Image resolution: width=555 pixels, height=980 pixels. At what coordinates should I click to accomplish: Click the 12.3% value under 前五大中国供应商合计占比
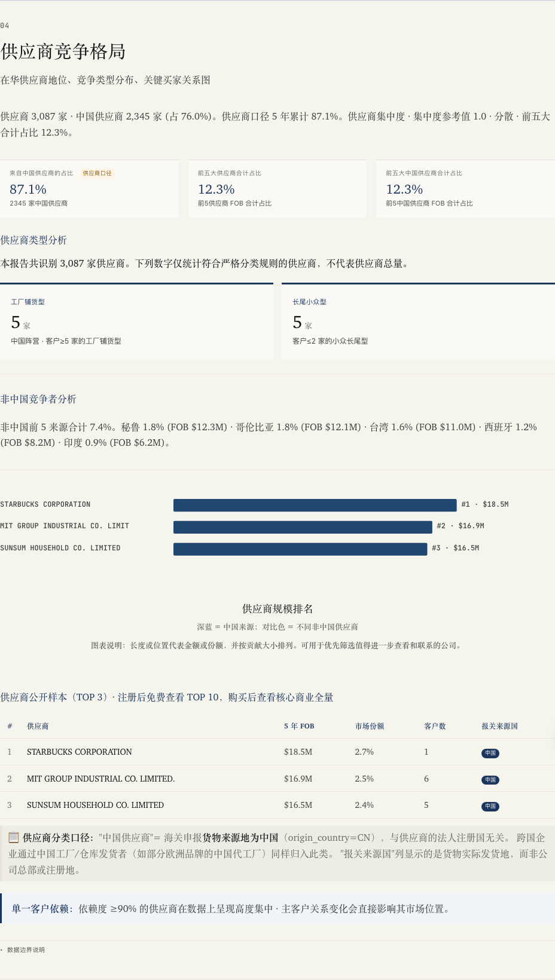tap(404, 189)
